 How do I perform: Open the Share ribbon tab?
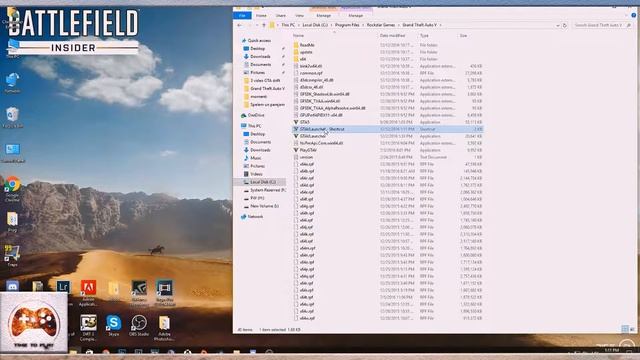(280, 16)
